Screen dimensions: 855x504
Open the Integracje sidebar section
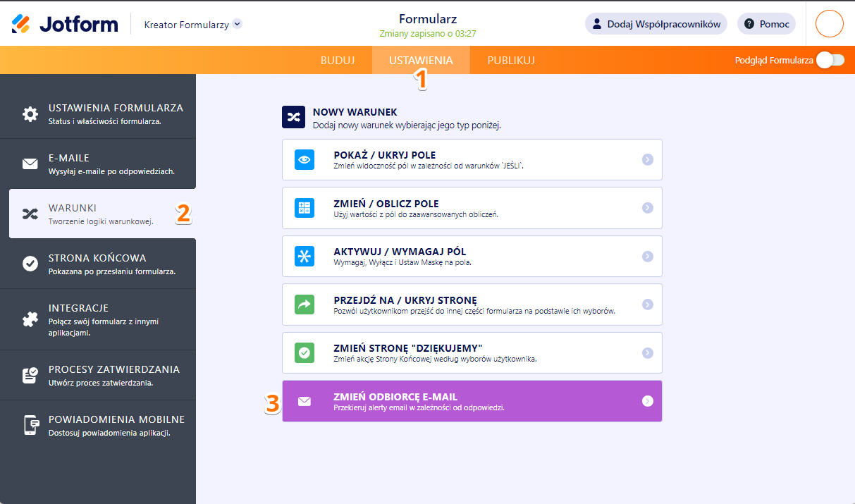click(98, 319)
